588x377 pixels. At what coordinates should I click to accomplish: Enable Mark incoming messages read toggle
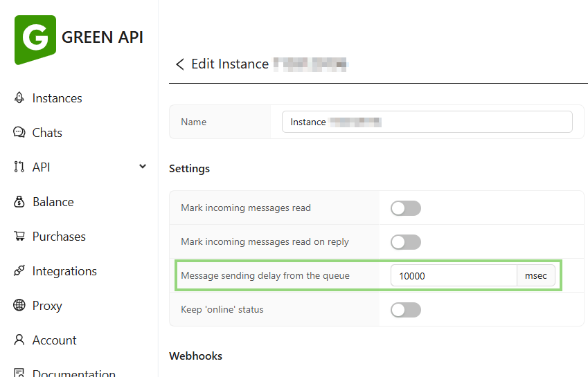click(405, 208)
